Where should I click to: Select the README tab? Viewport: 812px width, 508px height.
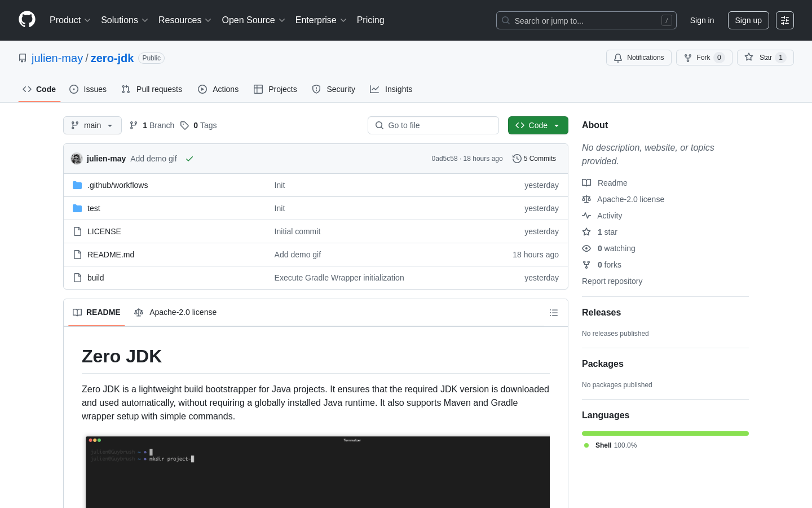coord(96,312)
